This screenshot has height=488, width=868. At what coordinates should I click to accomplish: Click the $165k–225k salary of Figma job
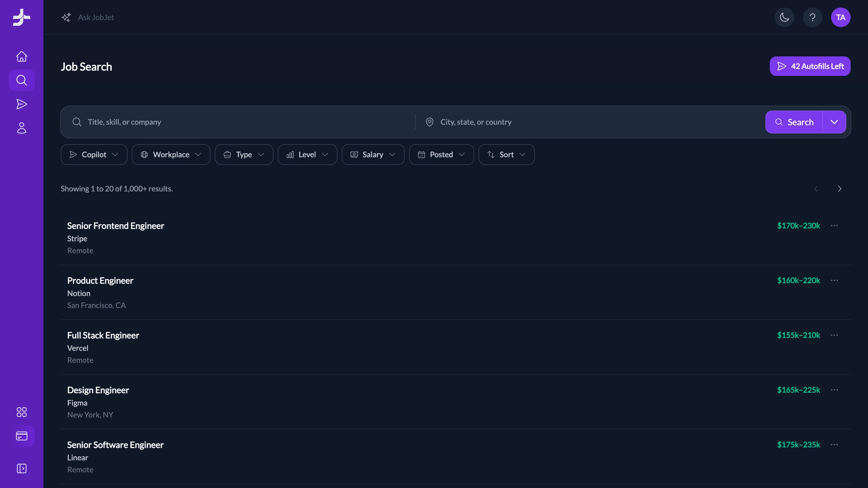point(799,390)
